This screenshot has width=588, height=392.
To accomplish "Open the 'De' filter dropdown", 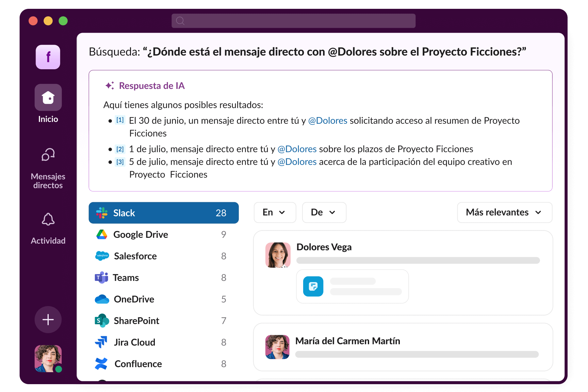I will click(x=324, y=212).
